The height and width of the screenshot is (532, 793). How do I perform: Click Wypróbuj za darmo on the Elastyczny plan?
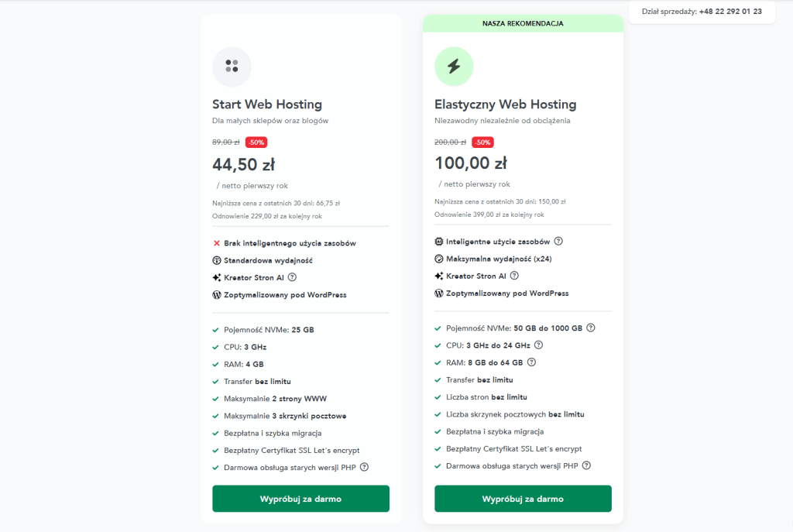point(523,499)
